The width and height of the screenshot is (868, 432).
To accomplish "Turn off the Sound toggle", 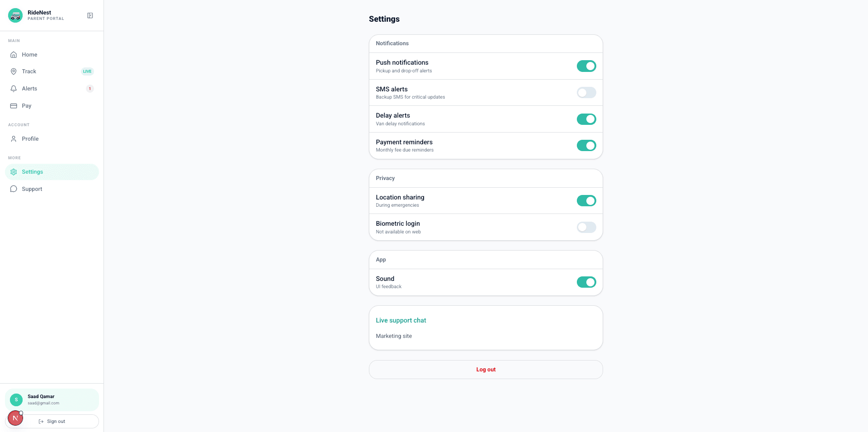I will point(586,282).
